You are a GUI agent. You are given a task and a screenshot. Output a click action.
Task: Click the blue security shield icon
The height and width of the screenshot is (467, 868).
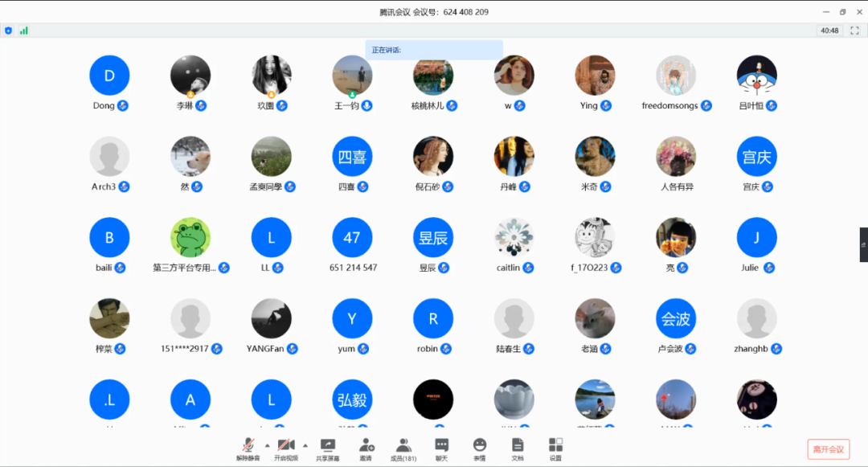(9, 31)
